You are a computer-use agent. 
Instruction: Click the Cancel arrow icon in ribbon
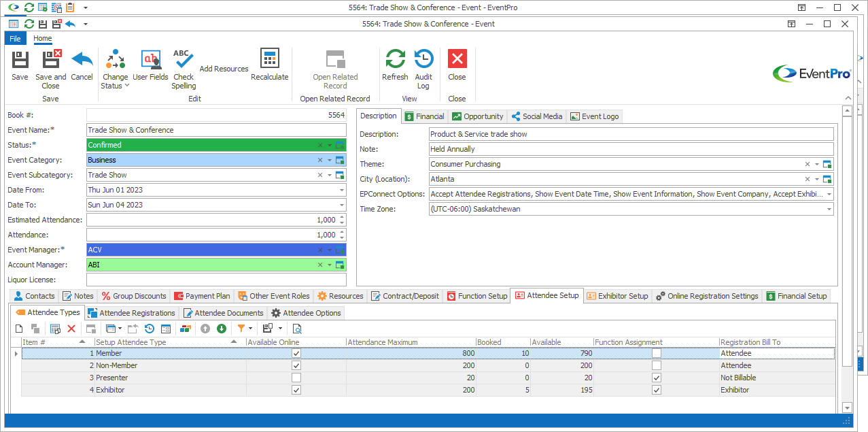click(82, 59)
